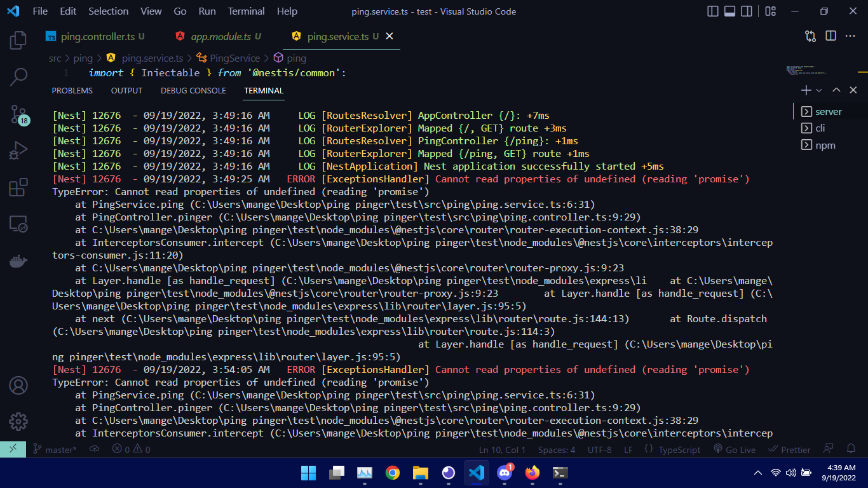Open File Explorer from taskbar
The width and height of the screenshot is (868, 488).
[x=421, y=473]
